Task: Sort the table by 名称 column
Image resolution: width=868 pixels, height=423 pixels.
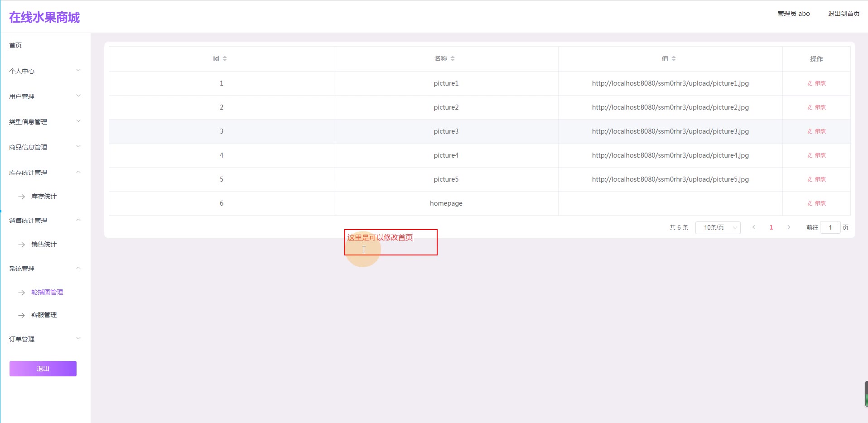Action: 453,58
